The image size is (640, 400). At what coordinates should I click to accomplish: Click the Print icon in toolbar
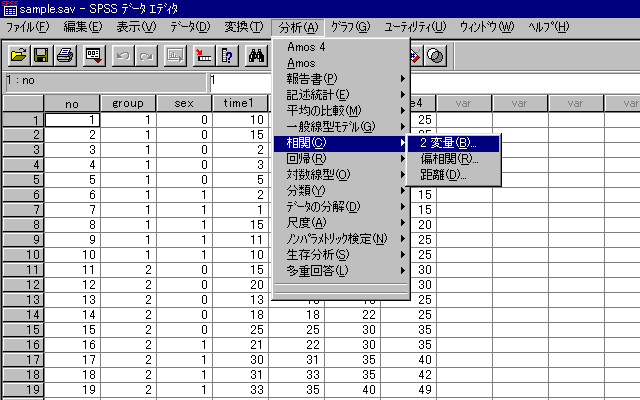(64, 55)
